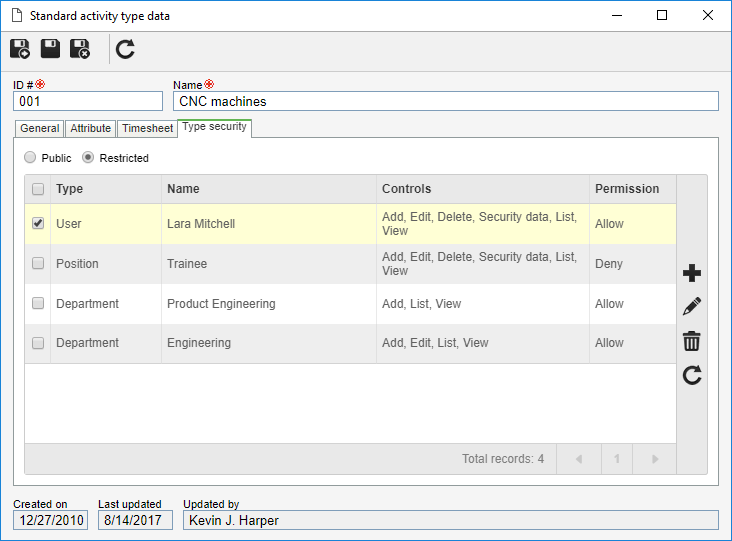Toggle the select-all header checkbox

(x=38, y=189)
